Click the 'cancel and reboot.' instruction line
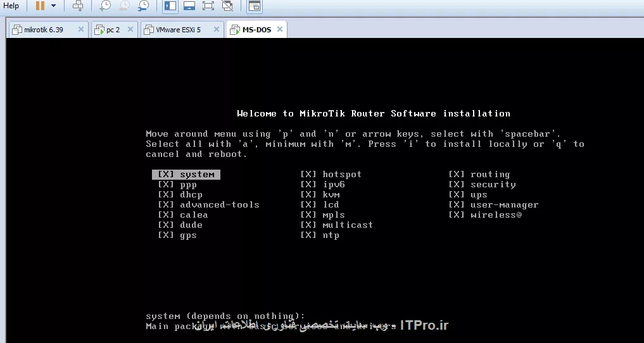Viewport: 644px width, 343px height. point(197,154)
